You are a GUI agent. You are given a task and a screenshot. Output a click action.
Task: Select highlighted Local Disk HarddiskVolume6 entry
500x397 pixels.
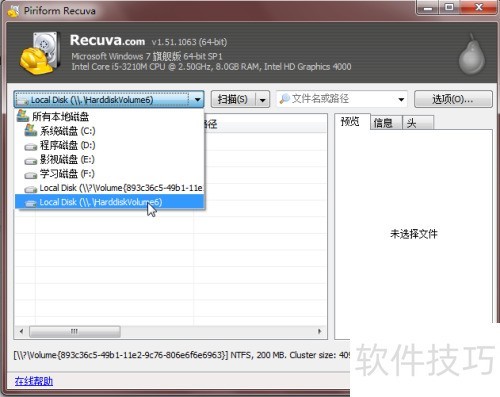[110, 202]
